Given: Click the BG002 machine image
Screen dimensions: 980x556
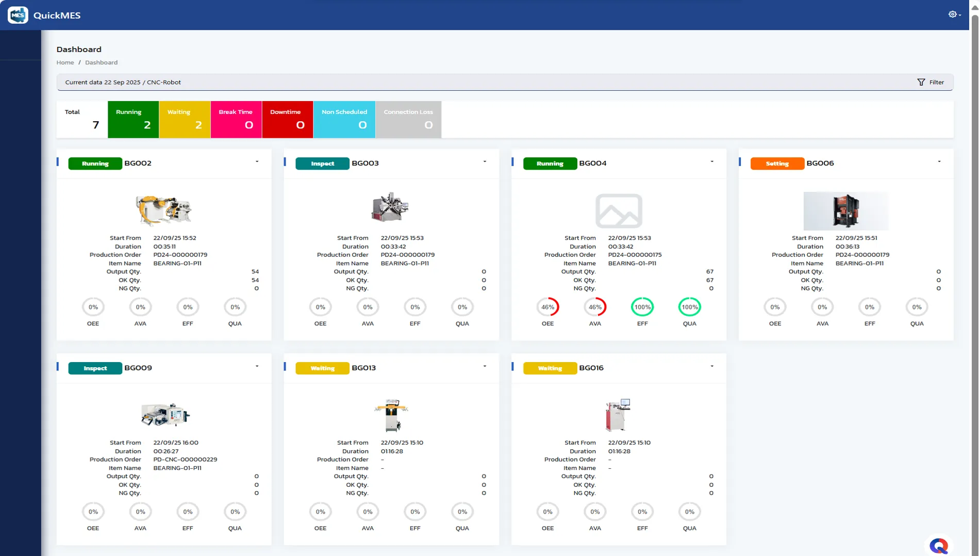Looking at the screenshot, I should coord(163,210).
